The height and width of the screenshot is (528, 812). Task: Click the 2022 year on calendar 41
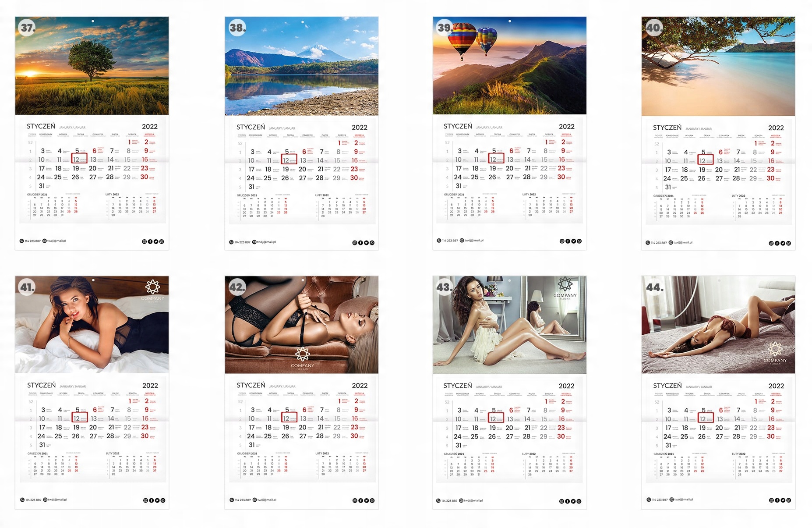pos(150,386)
